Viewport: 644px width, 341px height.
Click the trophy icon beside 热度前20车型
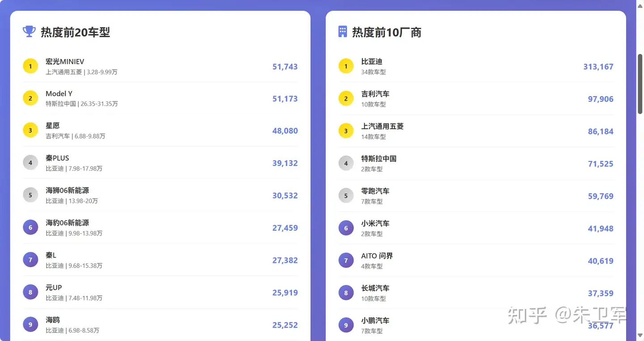point(29,32)
